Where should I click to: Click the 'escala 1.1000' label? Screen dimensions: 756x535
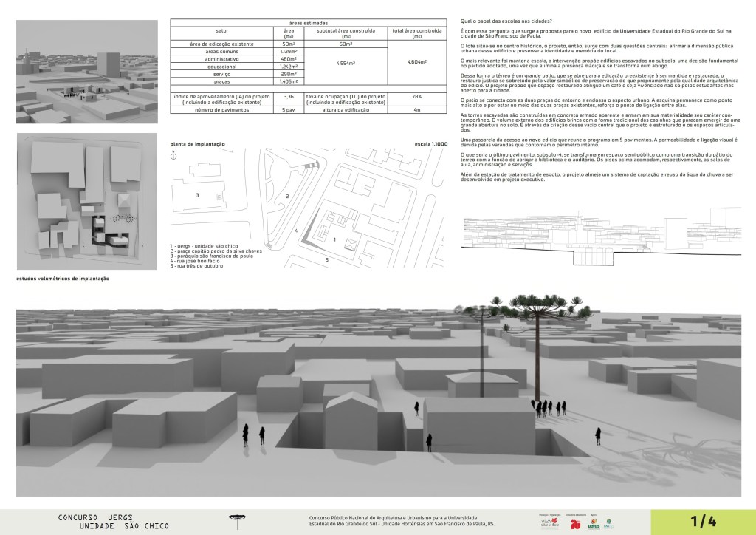click(431, 143)
